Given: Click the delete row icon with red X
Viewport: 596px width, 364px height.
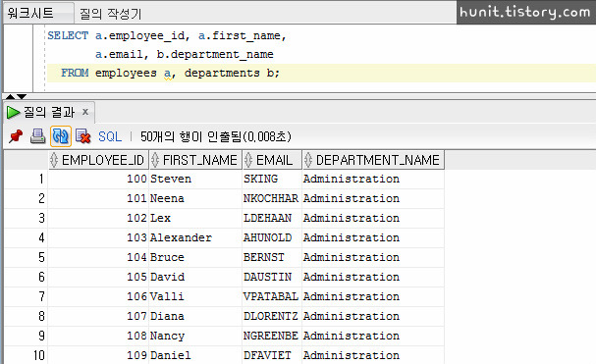Looking at the screenshot, I should [x=82, y=136].
